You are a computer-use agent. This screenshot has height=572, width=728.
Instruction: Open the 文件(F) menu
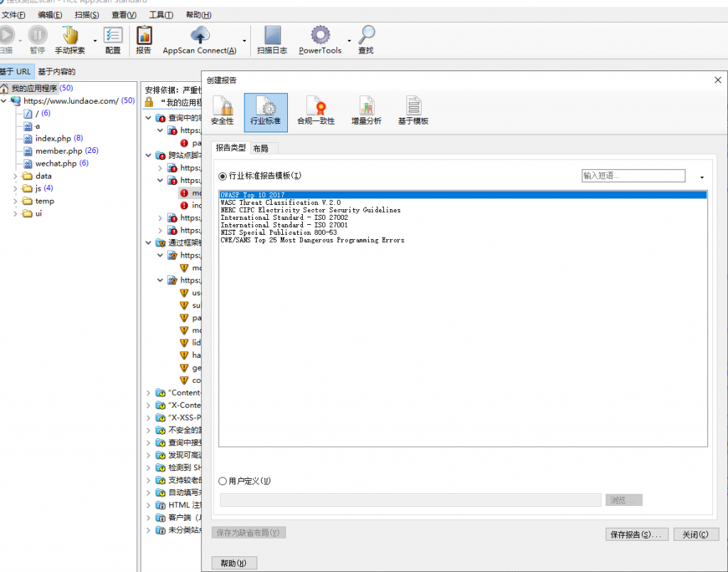click(14, 15)
